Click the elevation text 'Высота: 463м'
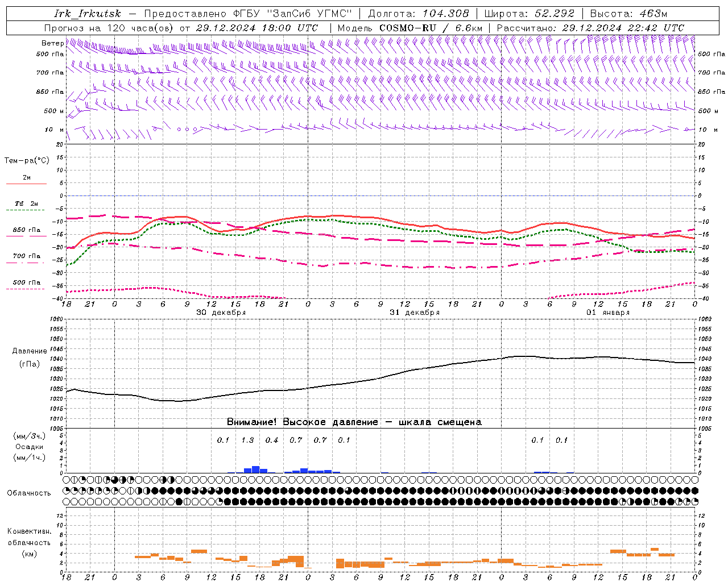 coord(628,14)
